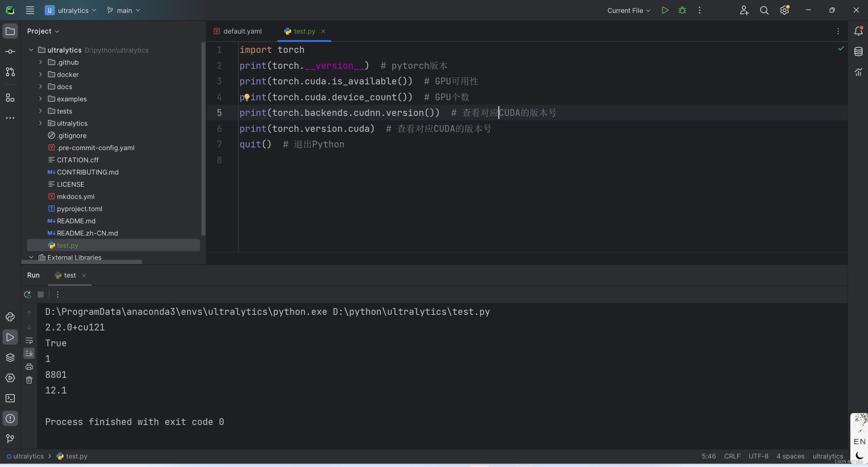Click the project tree horizontal scrollbar
The width and height of the screenshot is (868, 467).
tap(81, 262)
